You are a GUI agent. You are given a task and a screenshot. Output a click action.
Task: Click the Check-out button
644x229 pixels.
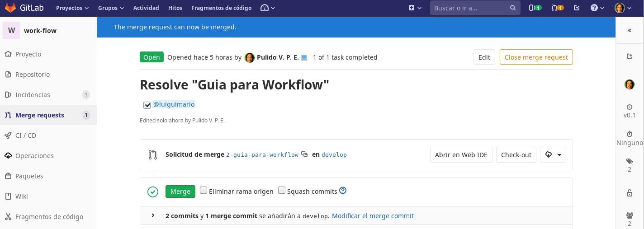pos(516,154)
